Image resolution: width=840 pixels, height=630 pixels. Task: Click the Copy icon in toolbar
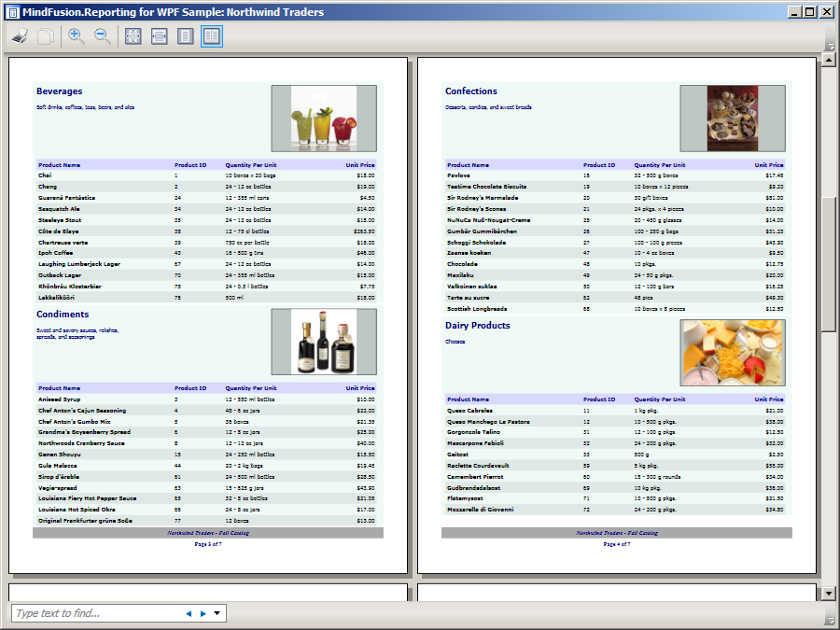pos(45,36)
